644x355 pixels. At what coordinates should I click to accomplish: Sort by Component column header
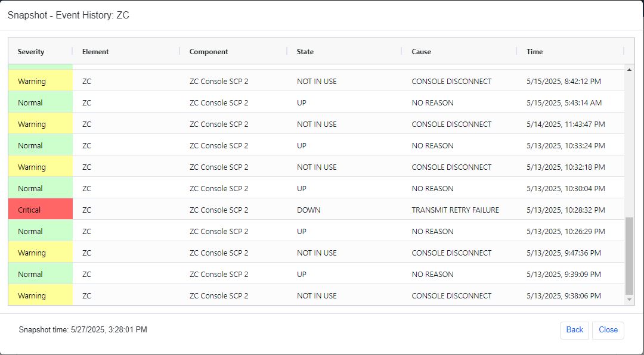(x=209, y=52)
